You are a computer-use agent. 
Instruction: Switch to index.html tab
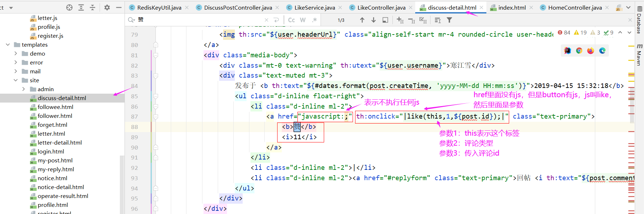(x=512, y=7)
